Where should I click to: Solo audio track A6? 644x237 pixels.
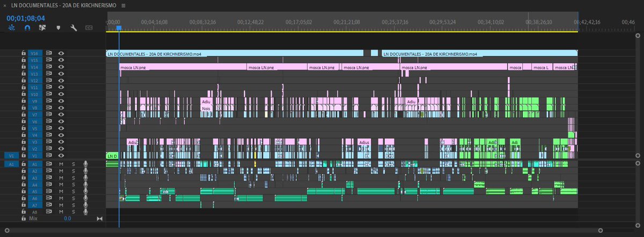73,198
